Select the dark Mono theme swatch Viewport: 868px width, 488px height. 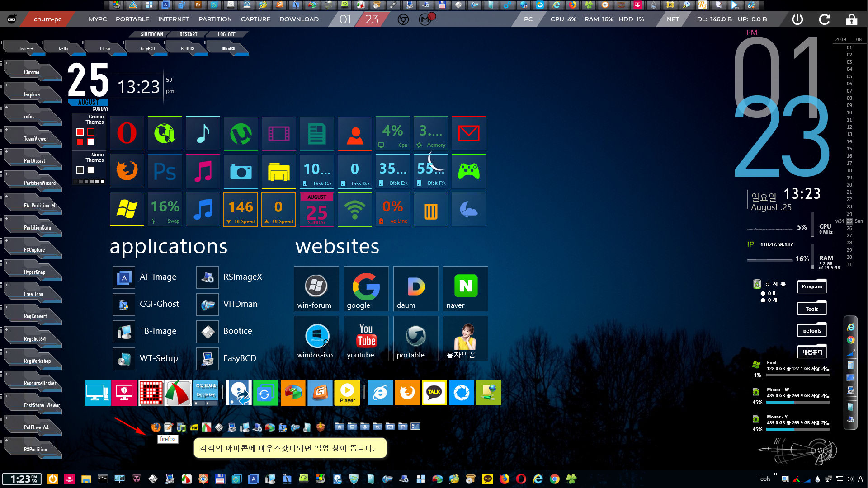click(80, 170)
